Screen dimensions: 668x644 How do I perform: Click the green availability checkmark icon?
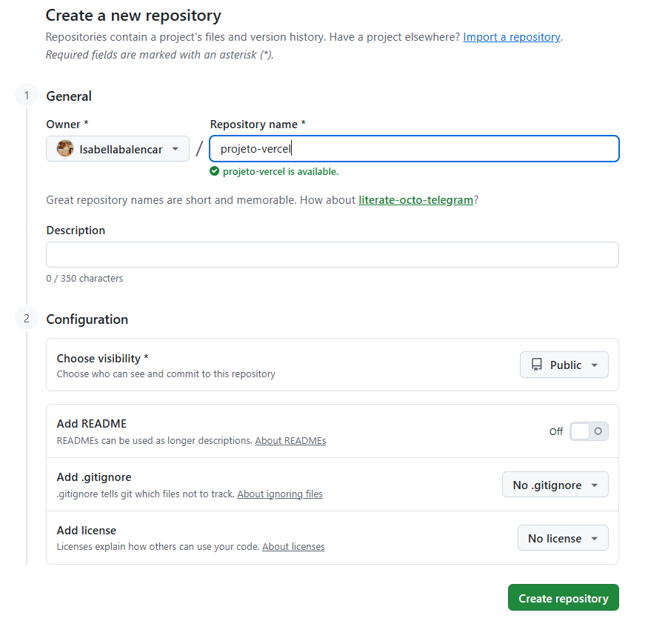(x=215, y=171)
